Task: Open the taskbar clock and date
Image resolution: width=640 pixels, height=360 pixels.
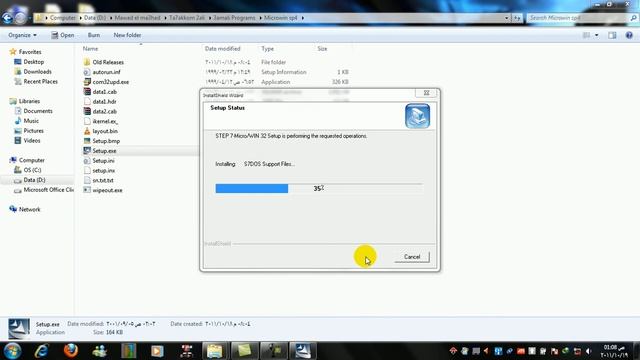Action: [614, 351]
